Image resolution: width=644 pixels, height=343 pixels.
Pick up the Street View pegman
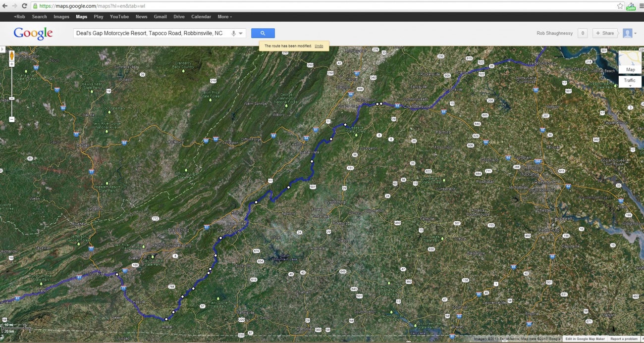coord(11,55)
